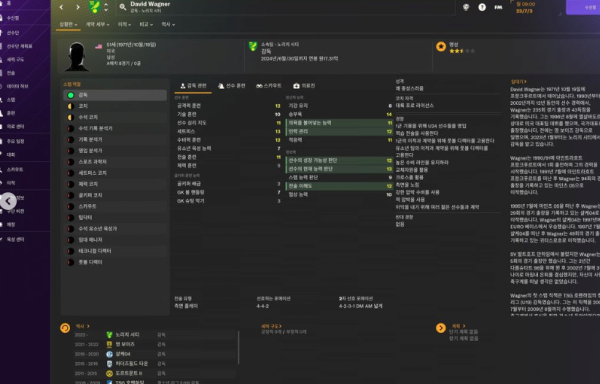Go back with the left arrow

(62, 7)
